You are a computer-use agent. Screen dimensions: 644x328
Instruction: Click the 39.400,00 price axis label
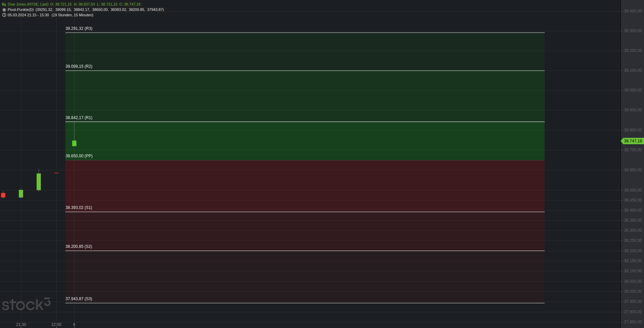coord(633,11)
